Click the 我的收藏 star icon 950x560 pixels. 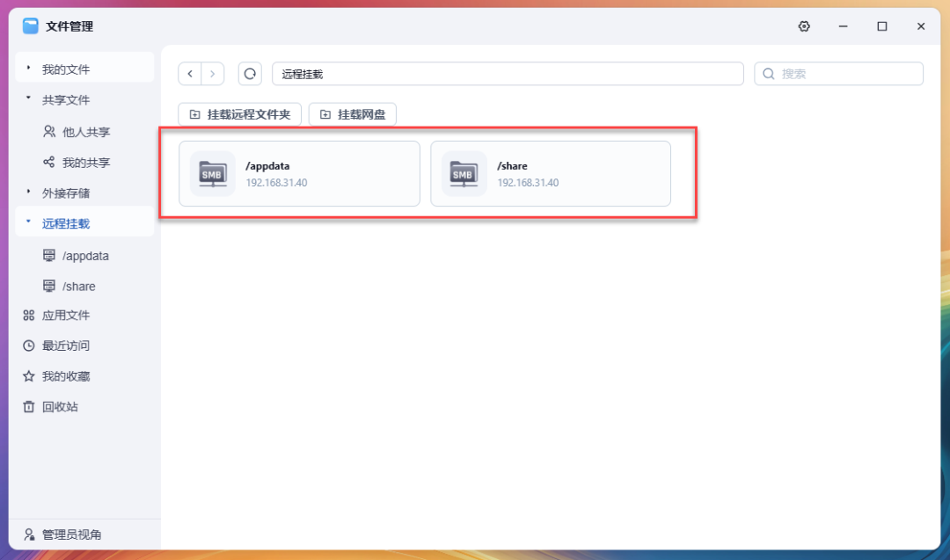(28, 376)
